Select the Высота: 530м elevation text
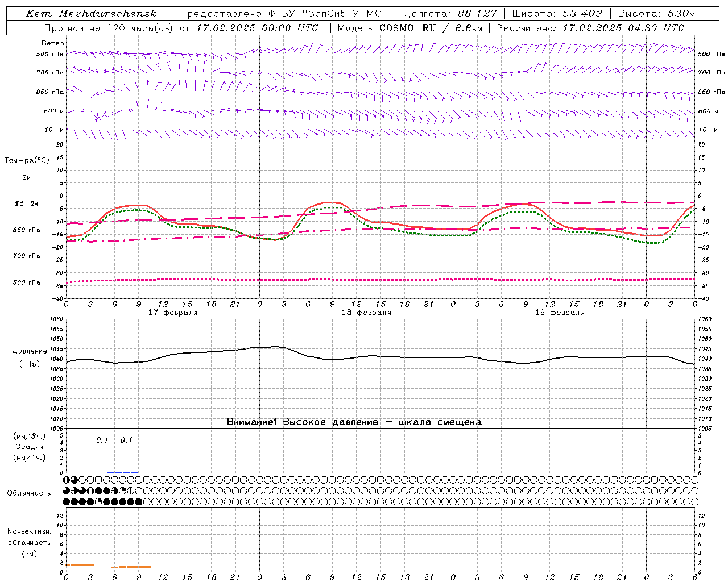The image size is (728, 582). [x=656, y=14]
